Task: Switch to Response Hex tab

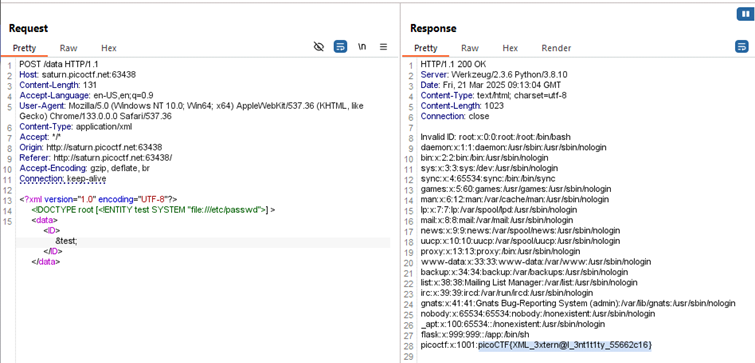Action: point(510,48)
